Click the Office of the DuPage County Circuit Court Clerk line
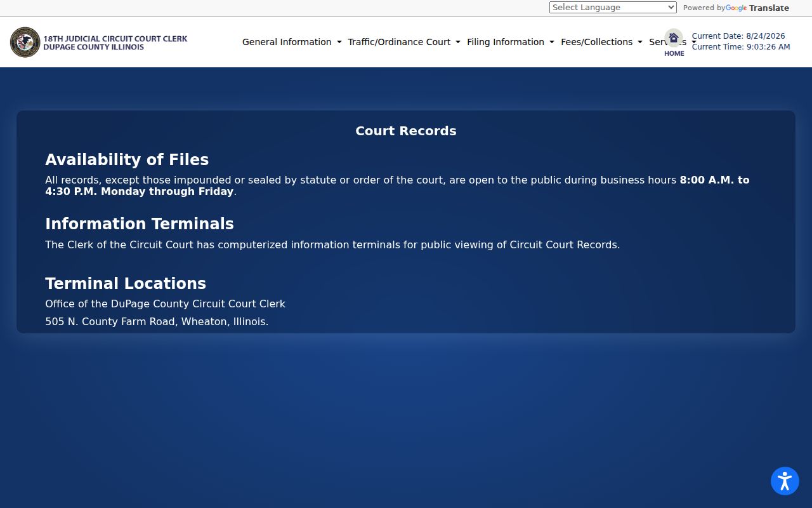The image size is (812, 508). (x=165, y=304)
